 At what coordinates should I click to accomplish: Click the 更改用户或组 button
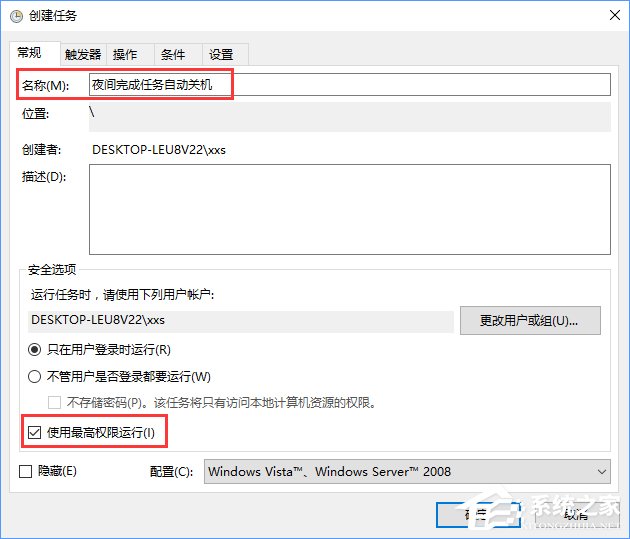coord(530,321)
